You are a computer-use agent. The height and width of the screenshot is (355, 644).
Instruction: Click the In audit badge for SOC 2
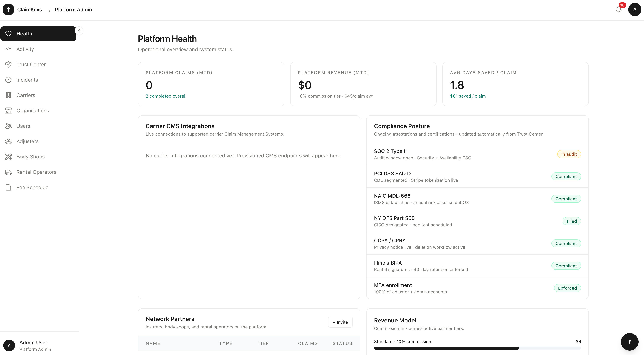(569, 154)
